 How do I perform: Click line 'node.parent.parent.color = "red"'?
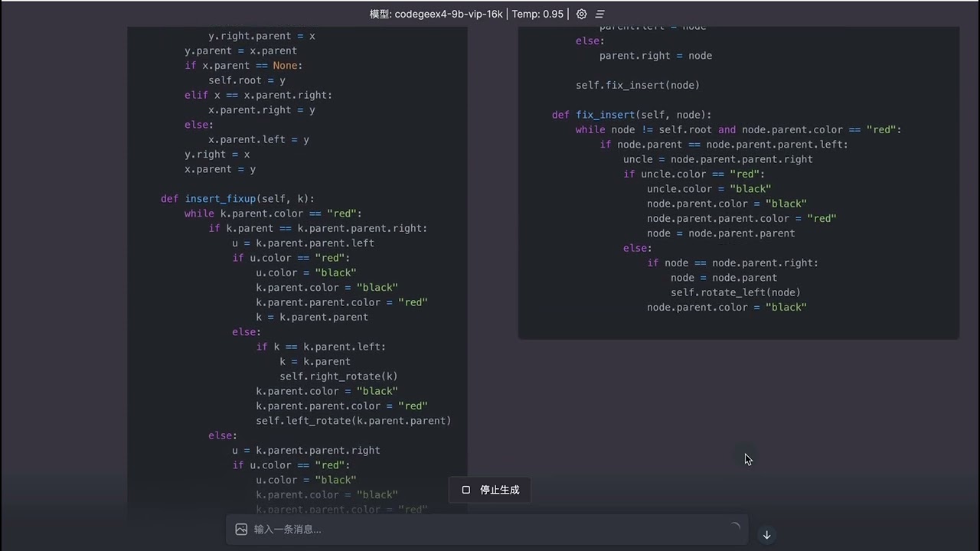(x=742, y=218)
